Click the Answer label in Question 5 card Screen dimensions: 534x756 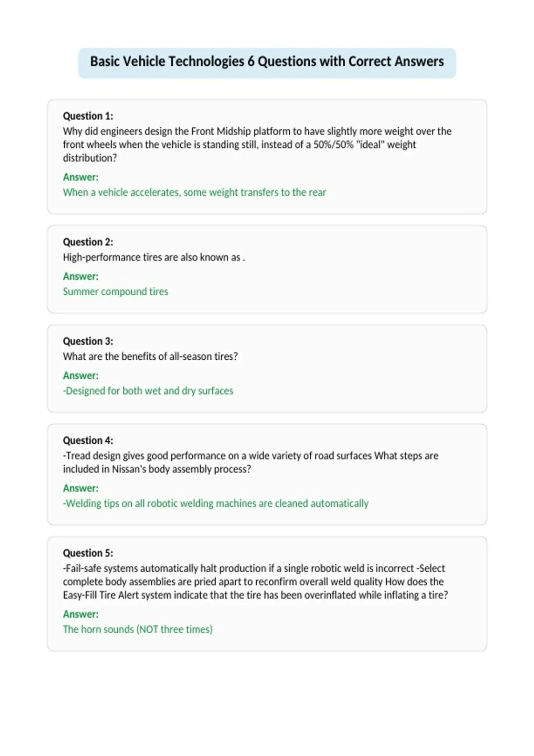coord(81,614)
